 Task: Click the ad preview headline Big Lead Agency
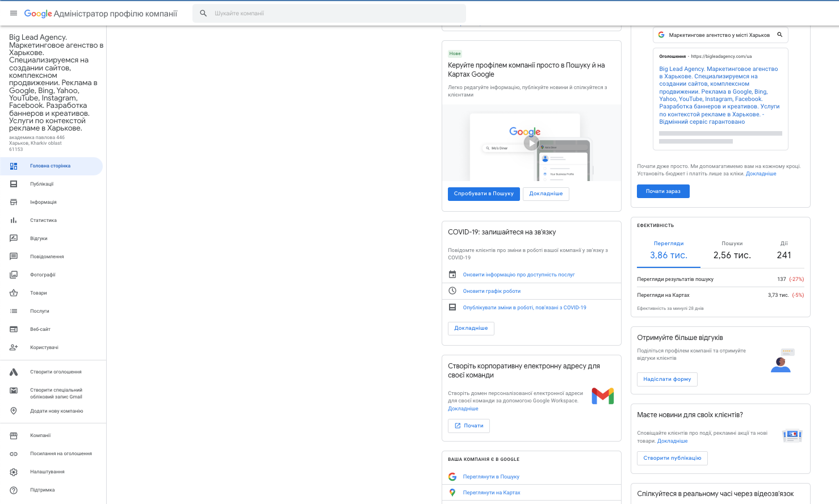tap(719, 95)
